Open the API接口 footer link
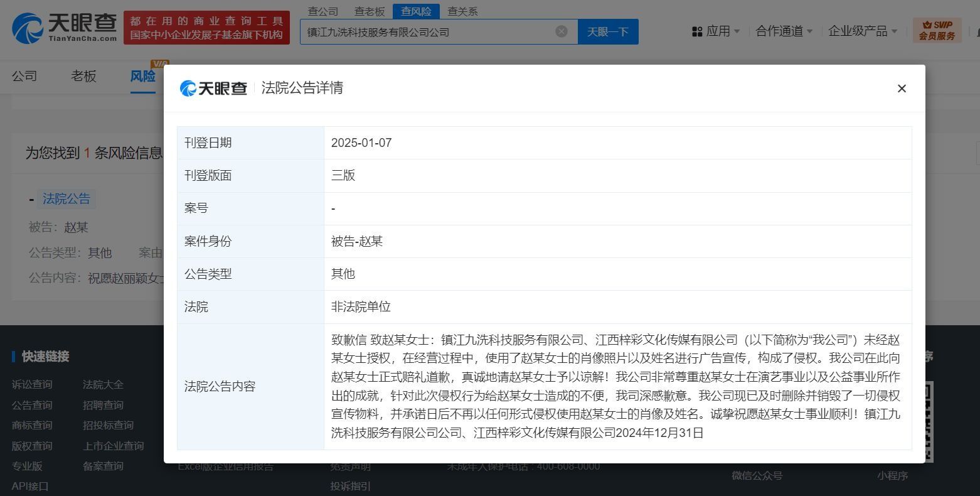Image resolution: width=980 pixels, height=496 pixels. [29, 486]
